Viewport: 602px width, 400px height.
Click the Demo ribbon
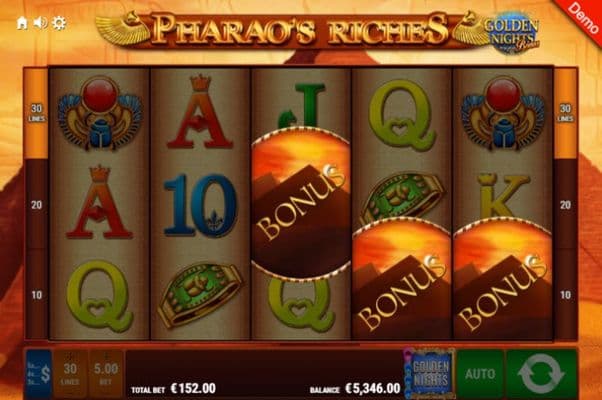tap(582, 16)
